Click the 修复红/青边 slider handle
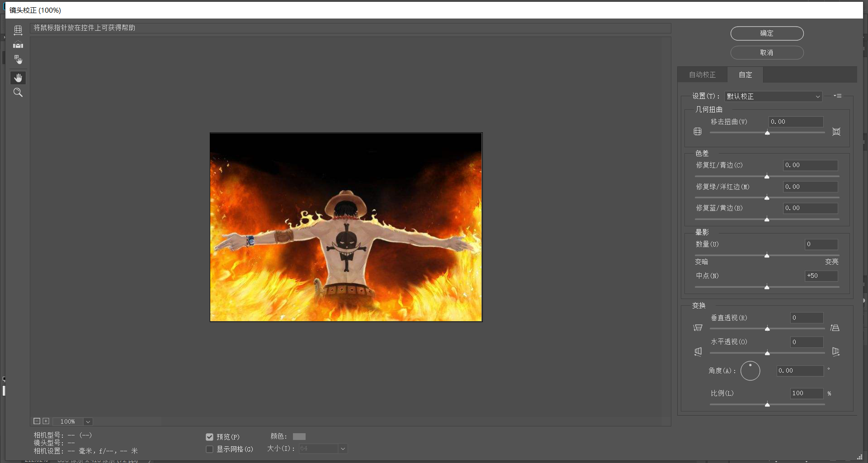The height and width of the screenshot is (463, 868). tap(767, 177)
